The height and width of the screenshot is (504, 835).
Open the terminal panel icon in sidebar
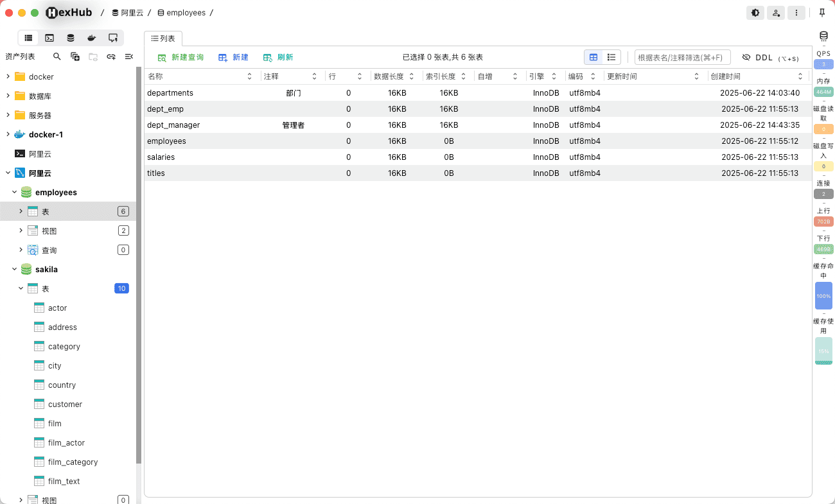pos(49,38)
